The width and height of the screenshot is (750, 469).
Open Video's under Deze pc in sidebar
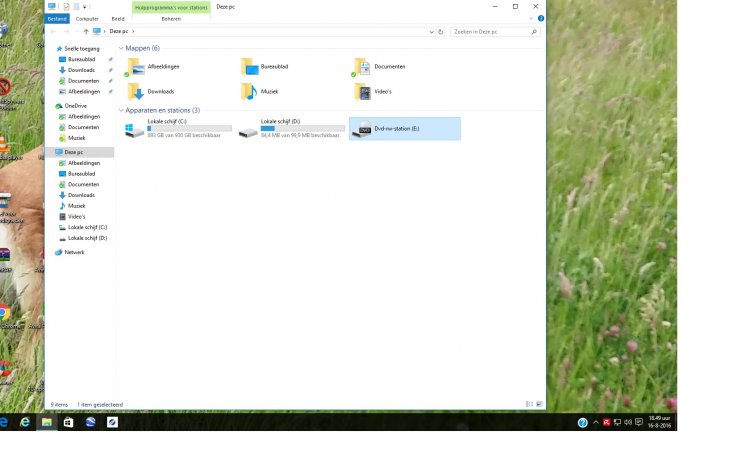[77, 217]
